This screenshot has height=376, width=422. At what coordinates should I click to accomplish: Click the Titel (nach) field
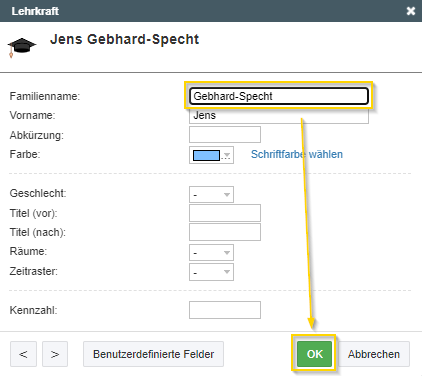[x=225, y=232]
